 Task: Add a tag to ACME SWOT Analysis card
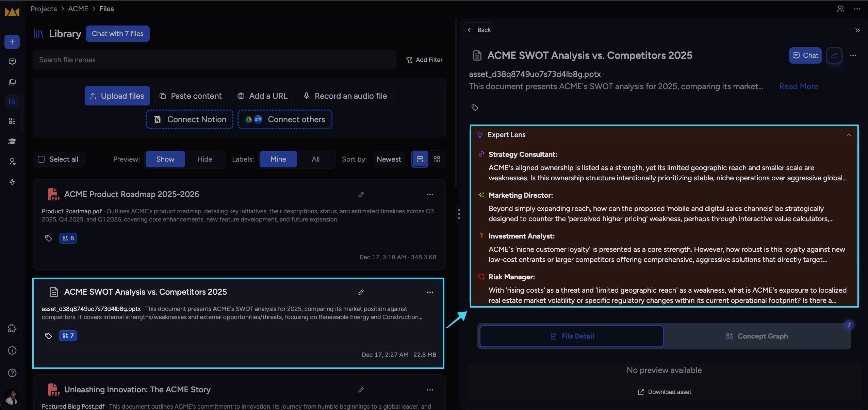click(x=48, y=336)
